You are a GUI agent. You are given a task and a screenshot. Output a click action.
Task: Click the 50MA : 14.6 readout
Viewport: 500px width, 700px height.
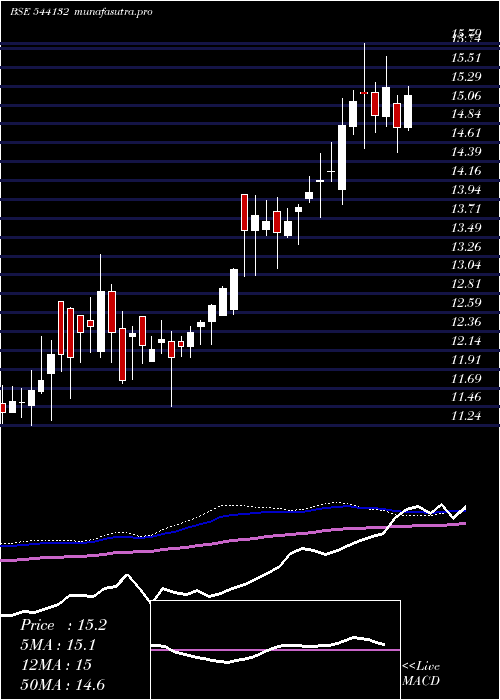(x=62, y=684)
